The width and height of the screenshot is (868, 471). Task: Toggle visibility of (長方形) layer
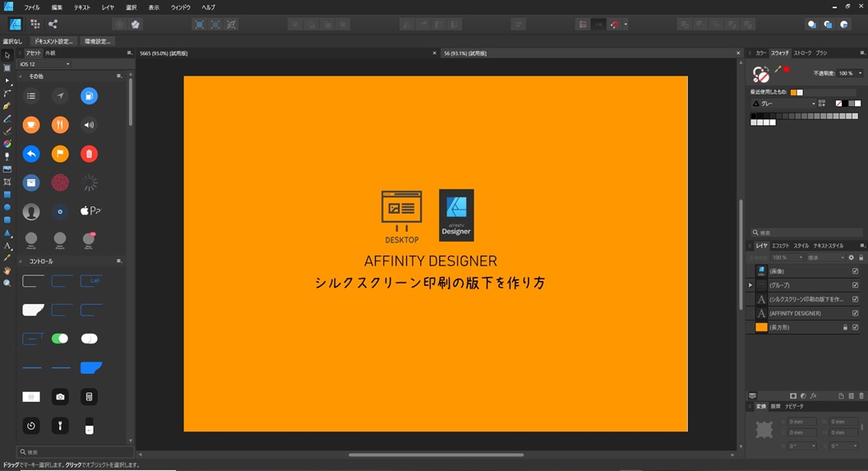tap(856, 327)
